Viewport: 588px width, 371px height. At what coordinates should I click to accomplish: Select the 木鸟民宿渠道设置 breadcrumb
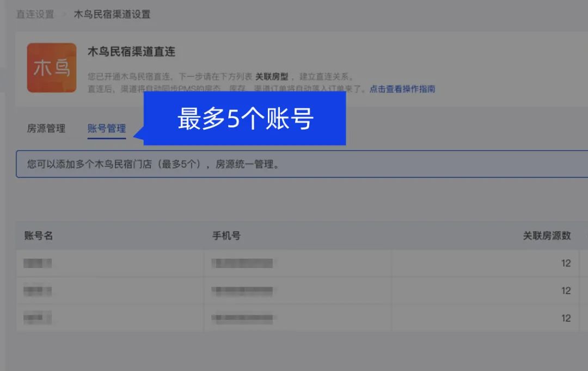click(112, 14)
